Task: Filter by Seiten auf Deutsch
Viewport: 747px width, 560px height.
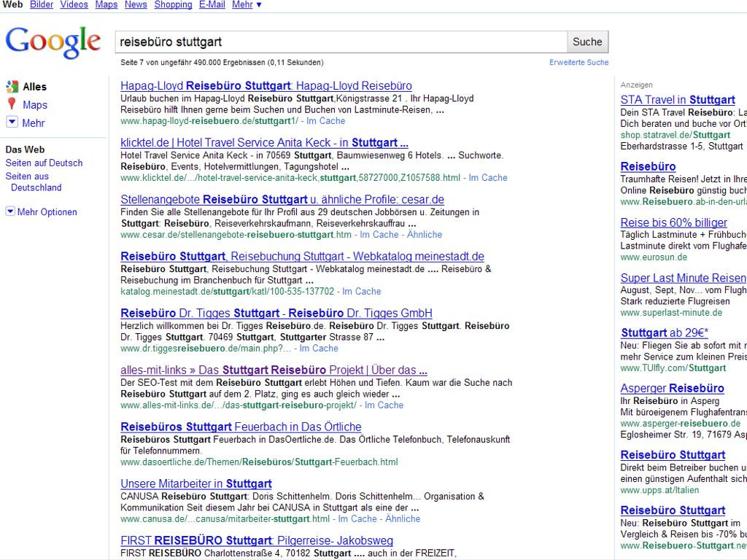Action: (x=44, y=163)
